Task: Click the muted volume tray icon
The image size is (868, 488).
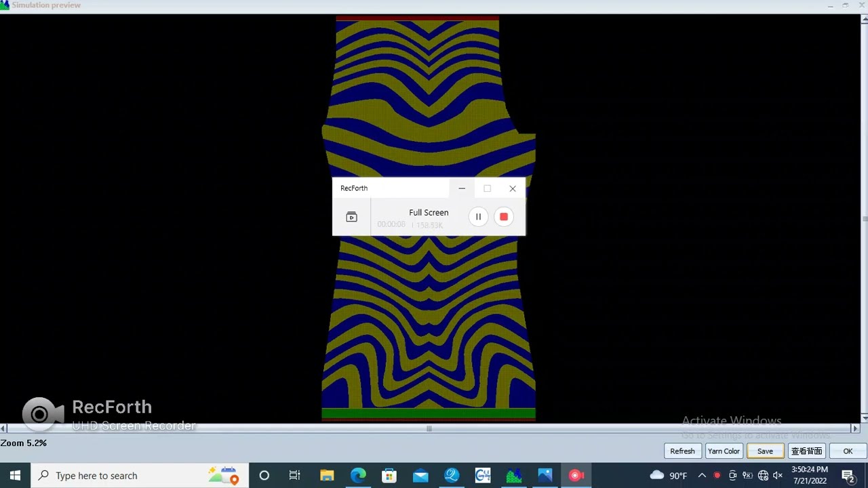Action: point(778,476)
